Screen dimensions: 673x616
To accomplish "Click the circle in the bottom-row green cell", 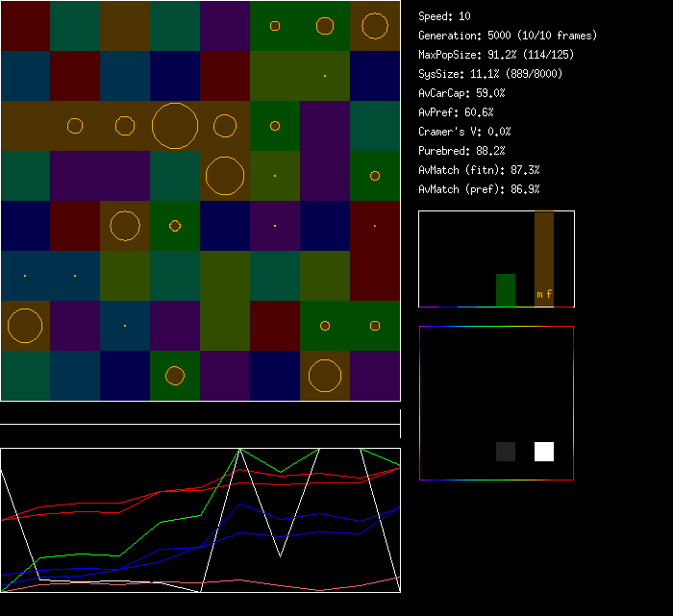I will pos(175,376).
